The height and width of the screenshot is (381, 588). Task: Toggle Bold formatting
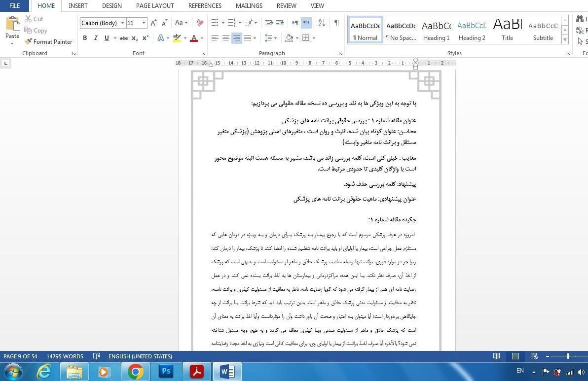click(x=85, y=38)
